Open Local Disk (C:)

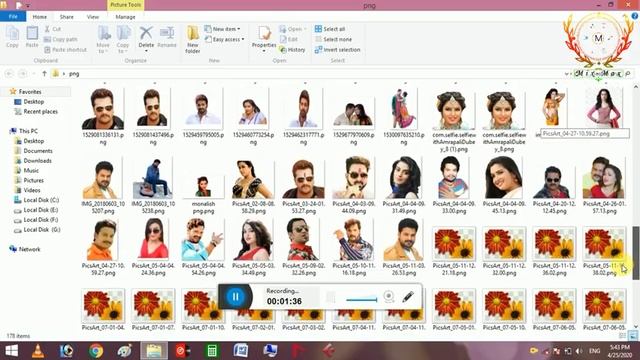41,200
